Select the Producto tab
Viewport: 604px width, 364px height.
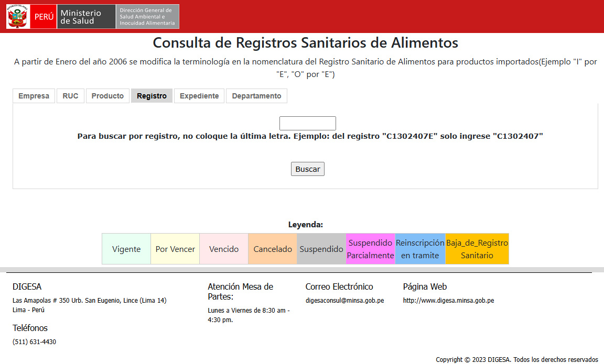107,96
